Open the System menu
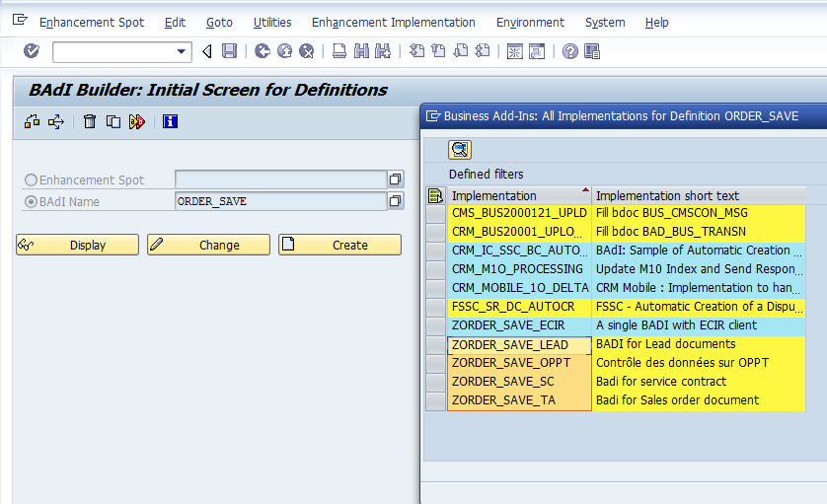This screenshot has width=827, height=504. (605, 22)
